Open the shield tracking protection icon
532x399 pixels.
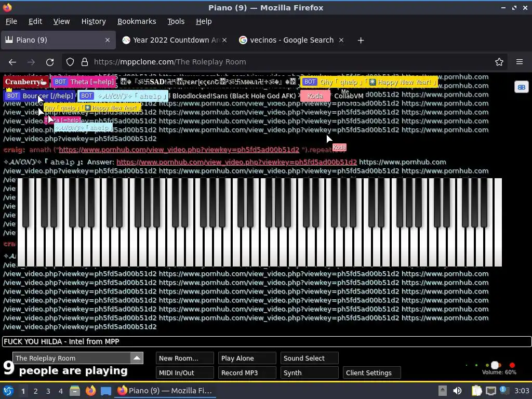pyautogui.click(x=70, y=62)
